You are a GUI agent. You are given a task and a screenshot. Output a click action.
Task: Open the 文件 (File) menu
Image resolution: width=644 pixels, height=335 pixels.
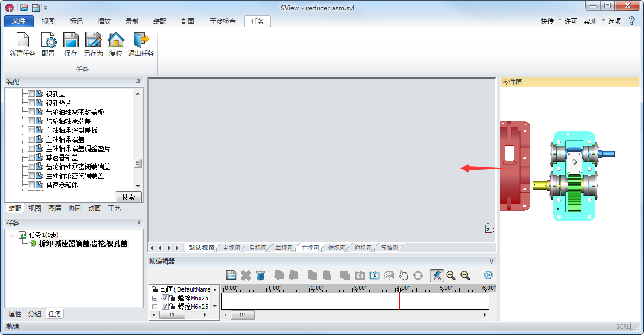(19, 21)
